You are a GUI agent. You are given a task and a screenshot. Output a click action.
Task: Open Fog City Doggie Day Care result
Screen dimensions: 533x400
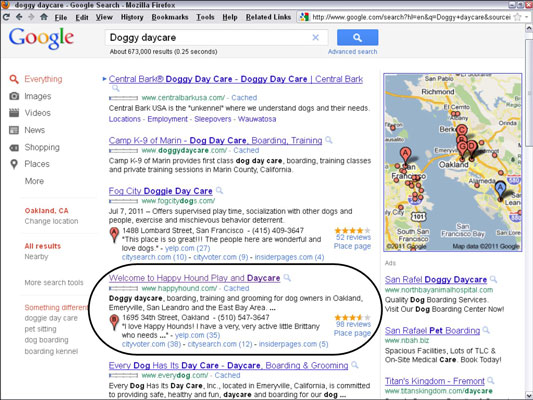(x=160, y=191)
